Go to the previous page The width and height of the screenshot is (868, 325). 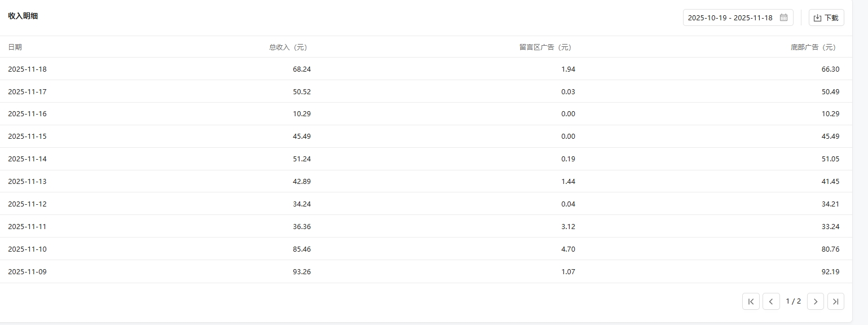[771, 301]
